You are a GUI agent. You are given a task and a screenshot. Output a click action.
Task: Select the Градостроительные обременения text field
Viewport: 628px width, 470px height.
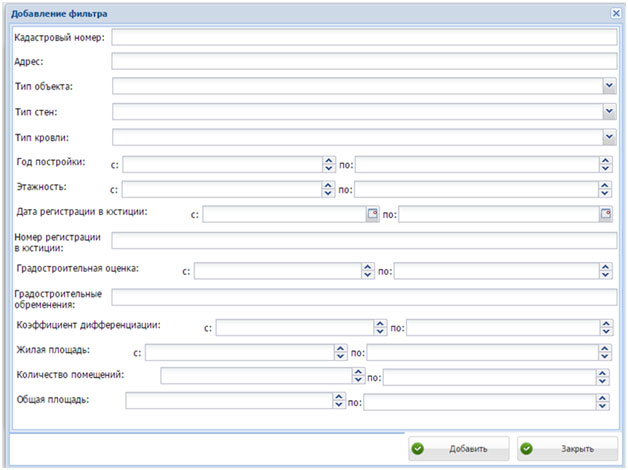pyautogui.click(x=363, y=297)
